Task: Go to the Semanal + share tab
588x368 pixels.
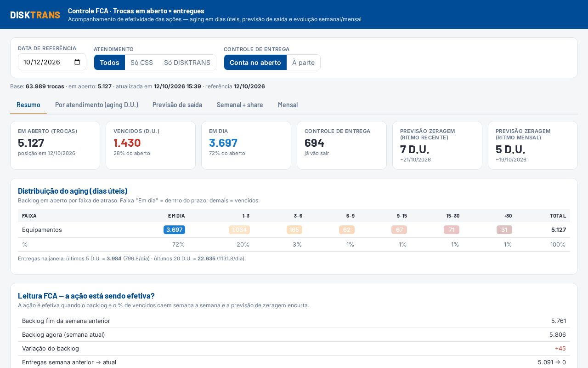Action: [240, 105]
